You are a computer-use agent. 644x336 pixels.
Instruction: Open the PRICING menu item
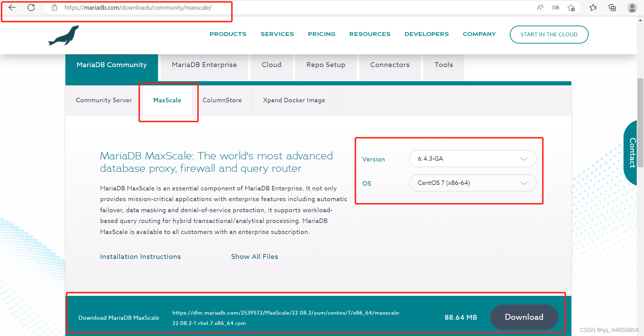[322, 34]
